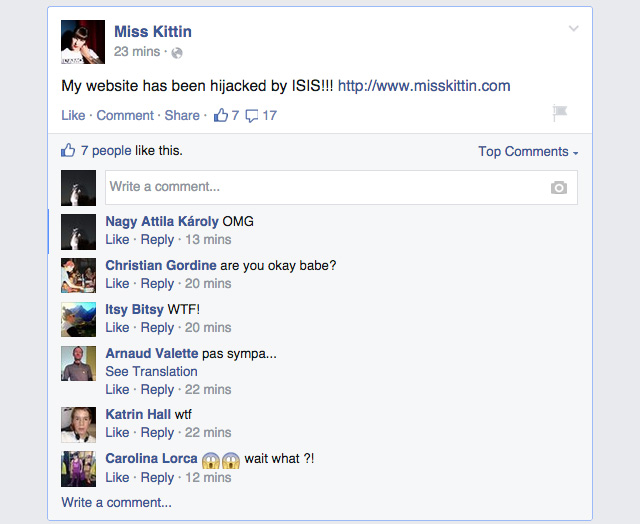Like Katrin Hall's wtf comment
This screenshot has height=524, width=640.
coord(117,433)
